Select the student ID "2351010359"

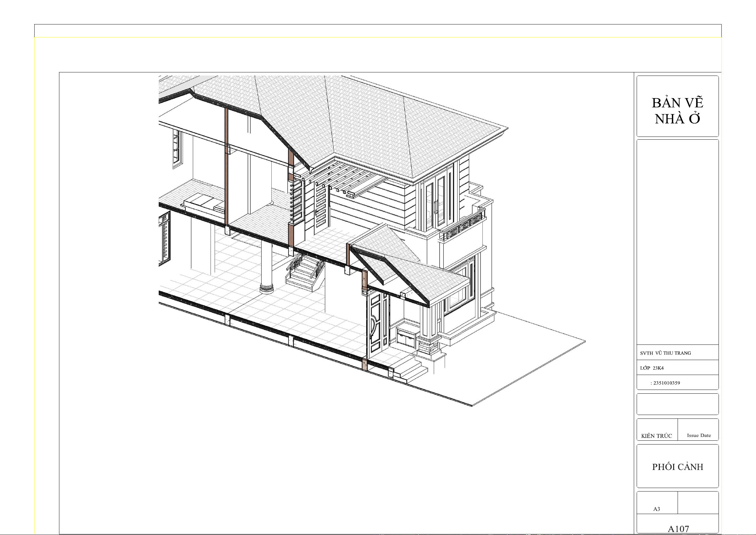[x=666, y=383]
